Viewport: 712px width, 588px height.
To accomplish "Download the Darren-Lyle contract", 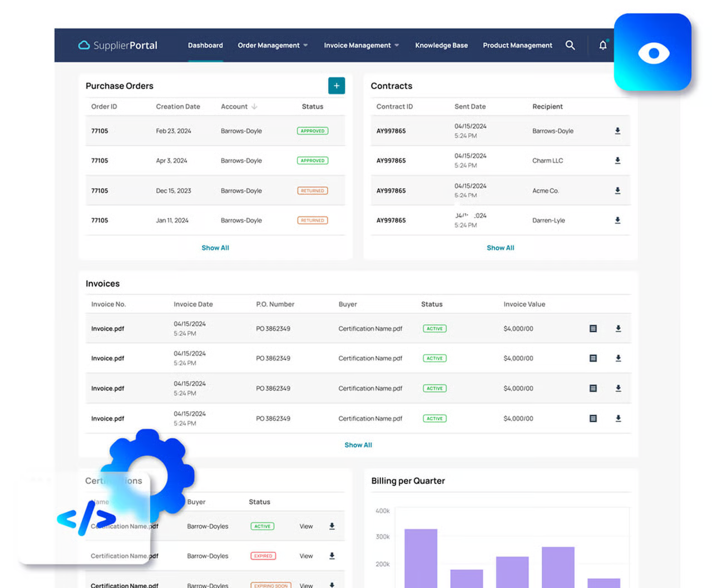I will point(617,220).
